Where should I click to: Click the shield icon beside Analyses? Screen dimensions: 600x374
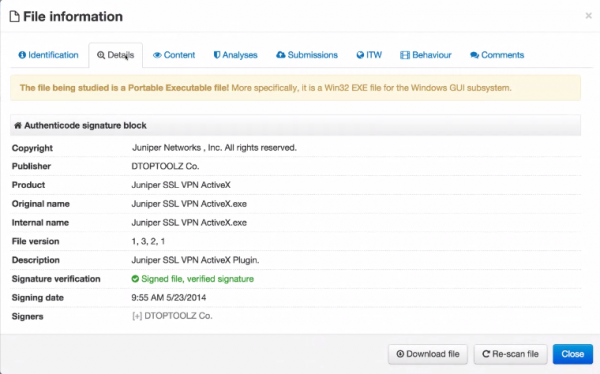[x=217, y=55]
